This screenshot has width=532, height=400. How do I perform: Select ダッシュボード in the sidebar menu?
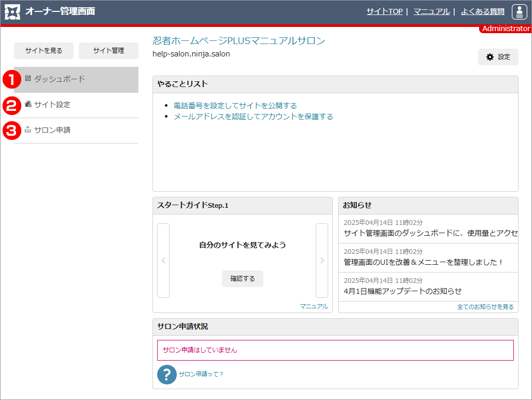[x=60, y=79]
